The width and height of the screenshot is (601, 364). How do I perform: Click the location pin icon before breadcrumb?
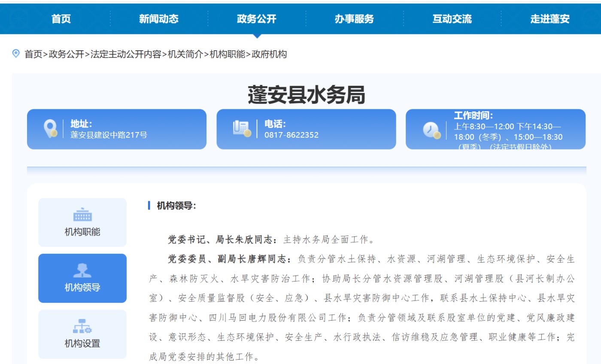click(x=16, y=54)
